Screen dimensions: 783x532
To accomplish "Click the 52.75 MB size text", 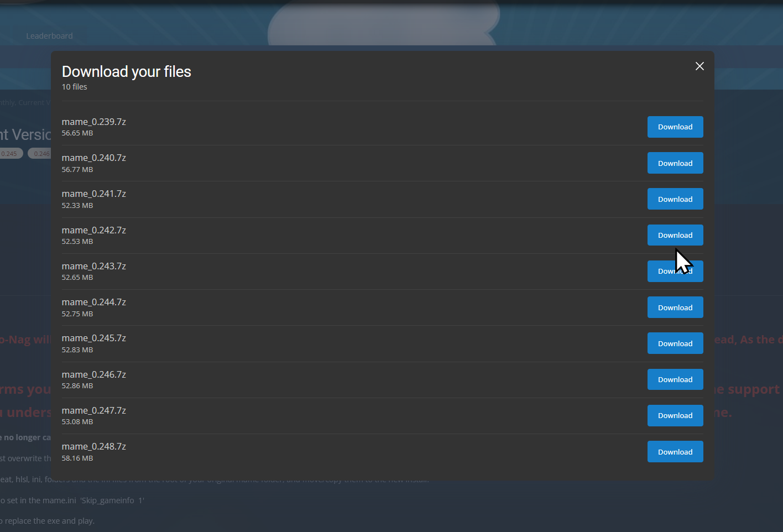I will click(x=77, y=314).
